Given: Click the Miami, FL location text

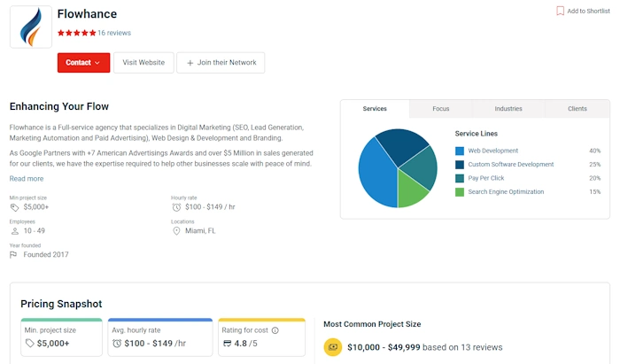Looking at the screenshot, I should pyautogui.click(x=200, y=231).
